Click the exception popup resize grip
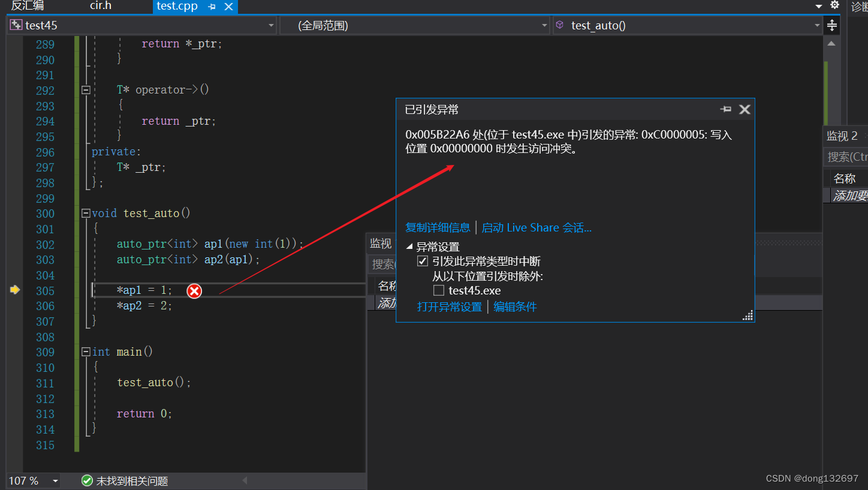Image resolution: width=868 pixels, height=490 pixels. pos(748,315)
